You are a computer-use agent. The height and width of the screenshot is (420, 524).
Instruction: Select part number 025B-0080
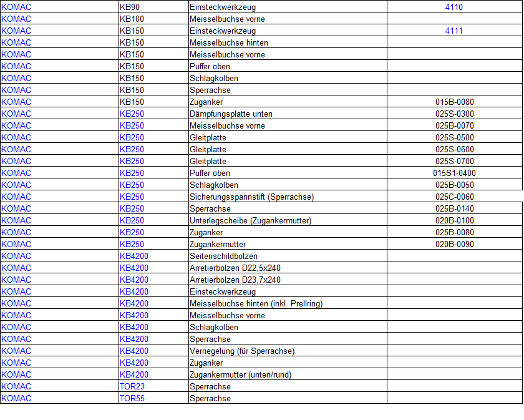click(x=455, y=232)
